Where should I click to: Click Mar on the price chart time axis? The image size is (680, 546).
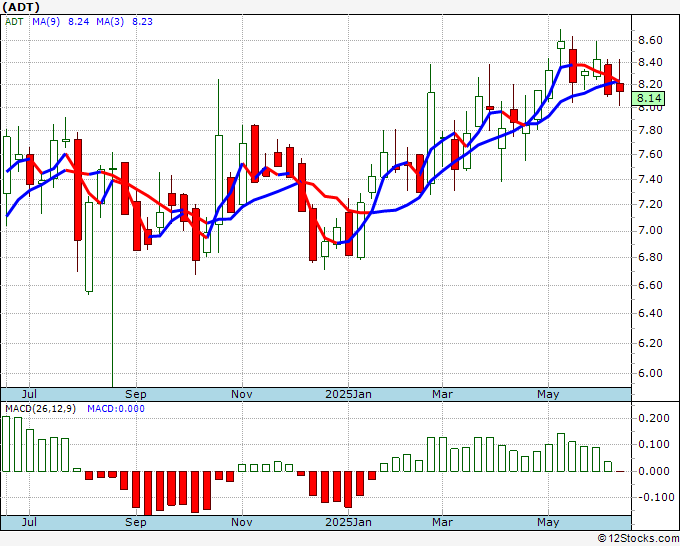click(x=442, y=394)
